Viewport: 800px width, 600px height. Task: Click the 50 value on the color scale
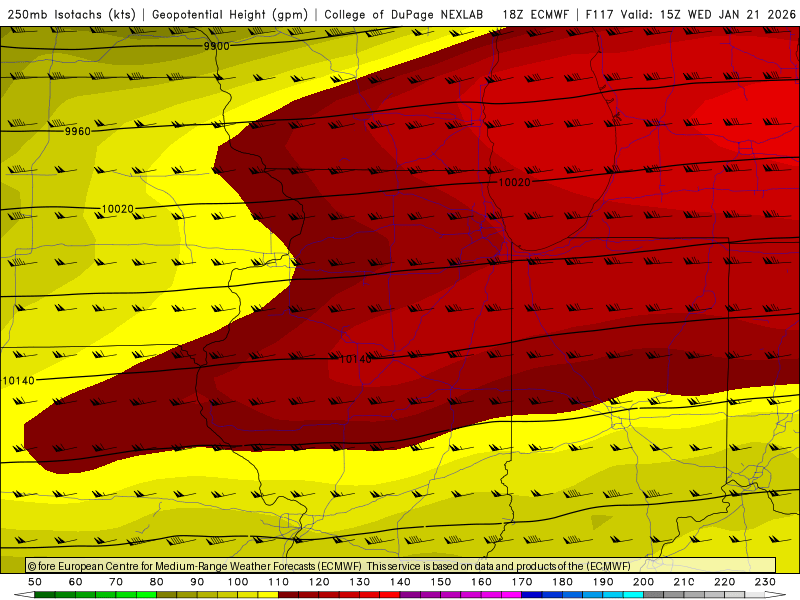[35, 582]
